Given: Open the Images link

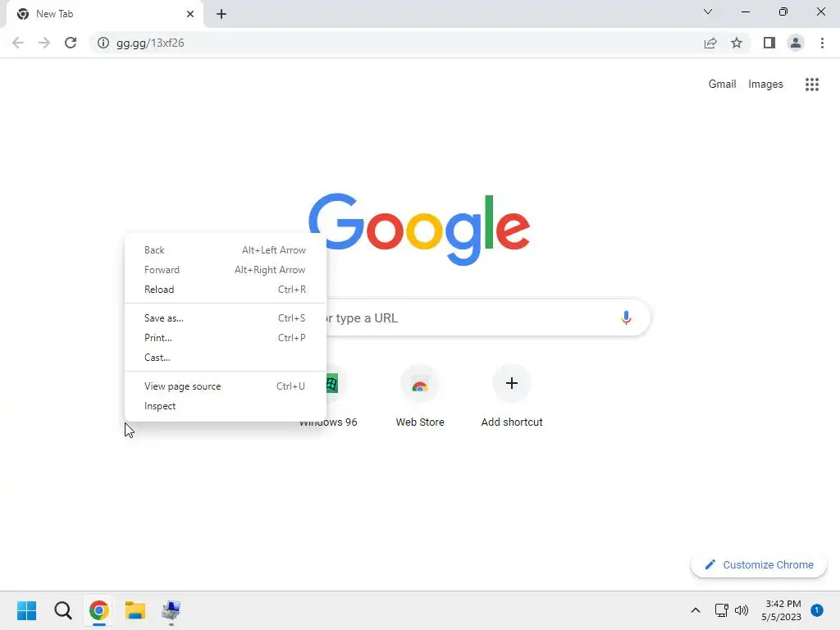Looking at the screenshot, I should (765, 84).
